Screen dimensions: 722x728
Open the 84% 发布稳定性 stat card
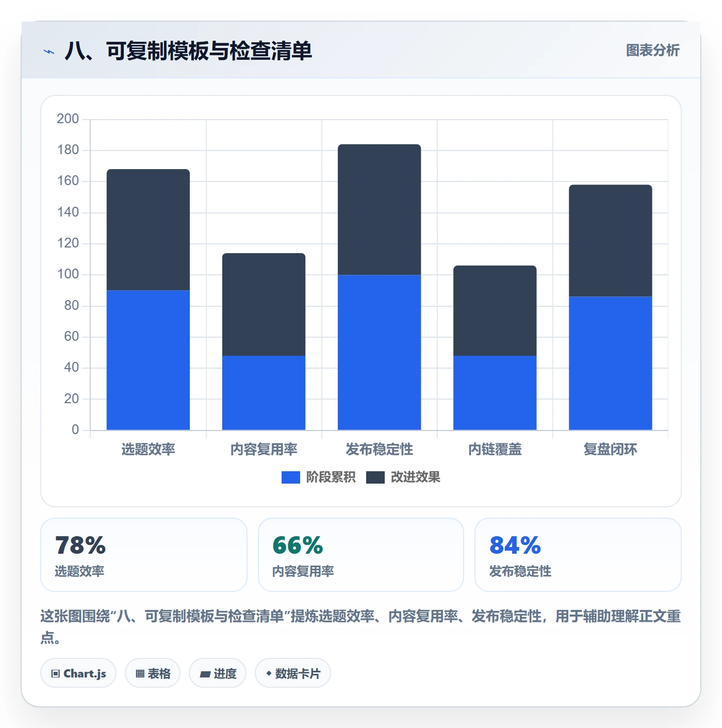click(578, 555)
